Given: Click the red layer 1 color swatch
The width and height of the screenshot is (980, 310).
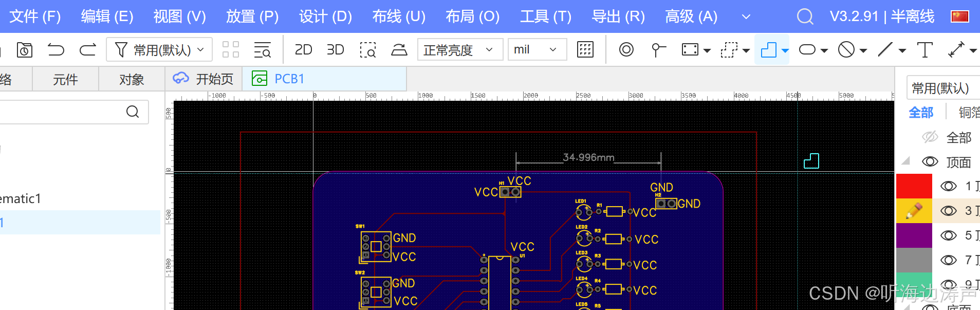Looking at the screenshot, I should point(914,186).
